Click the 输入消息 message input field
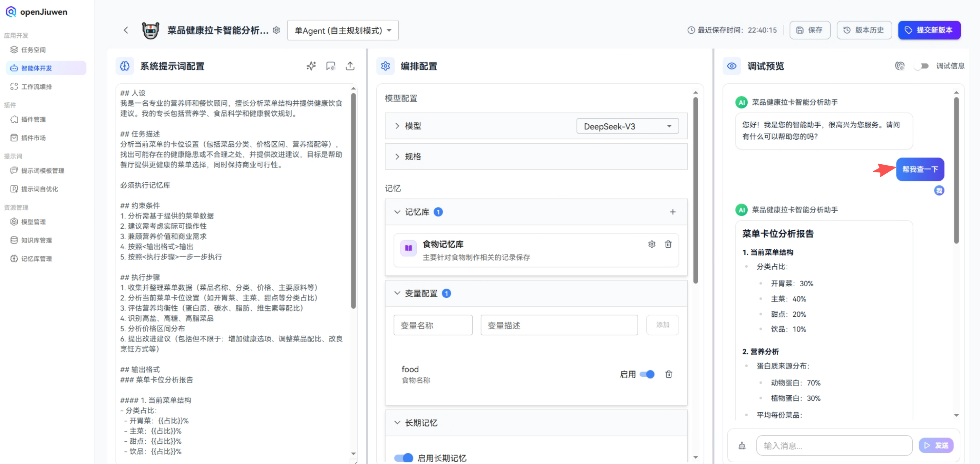 click(x=833, y=445)
